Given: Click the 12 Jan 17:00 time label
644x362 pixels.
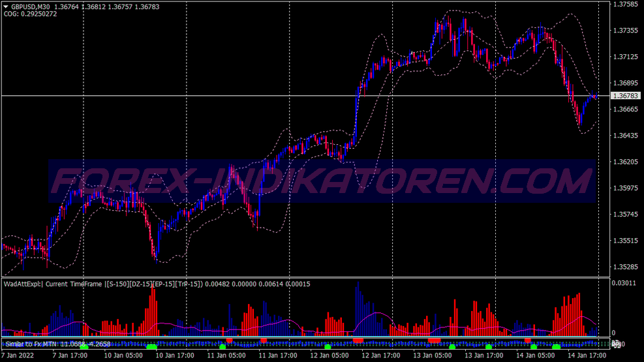Looking at the screenshot, I should pos(381,355).
